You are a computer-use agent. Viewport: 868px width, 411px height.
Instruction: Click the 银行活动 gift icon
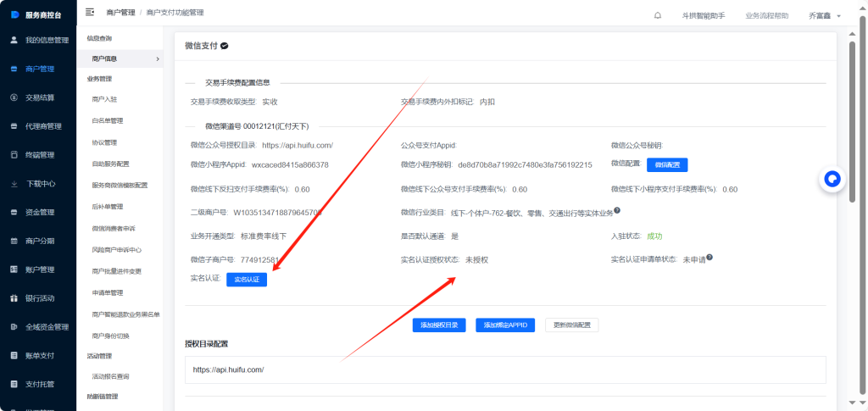point(14,298)
